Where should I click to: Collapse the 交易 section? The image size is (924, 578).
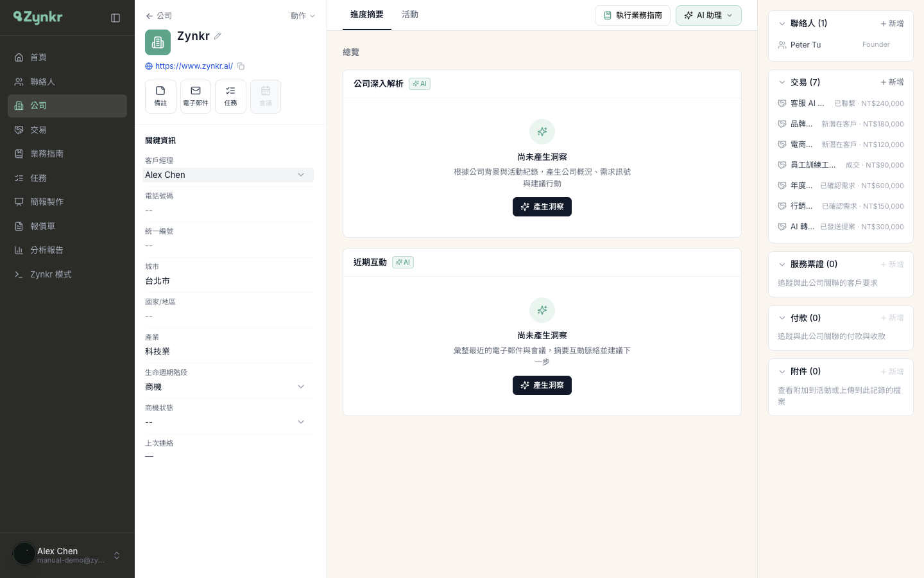(782, 82)
